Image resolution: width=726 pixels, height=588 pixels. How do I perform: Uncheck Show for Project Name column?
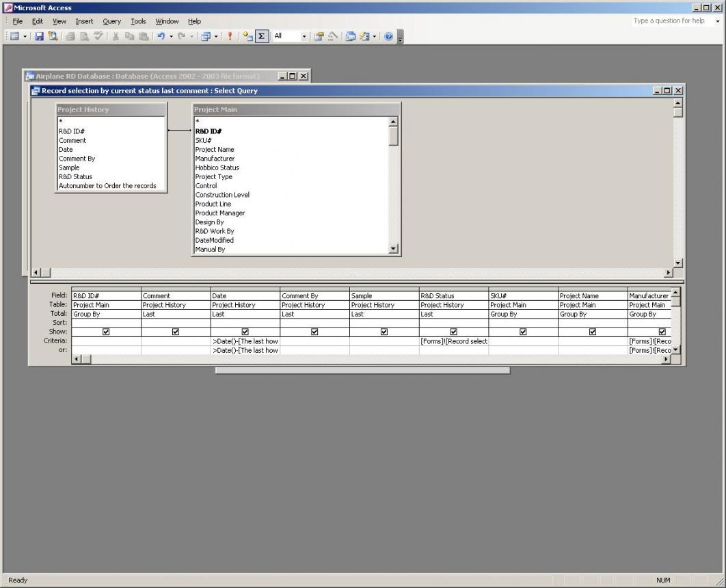(x=592, y=332)
